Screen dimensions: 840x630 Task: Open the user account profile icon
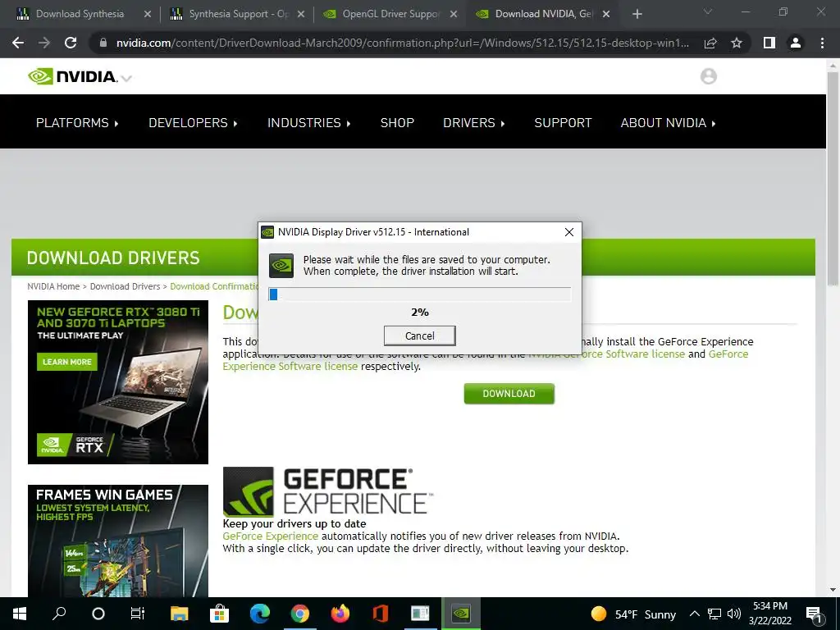pos(708,76)
